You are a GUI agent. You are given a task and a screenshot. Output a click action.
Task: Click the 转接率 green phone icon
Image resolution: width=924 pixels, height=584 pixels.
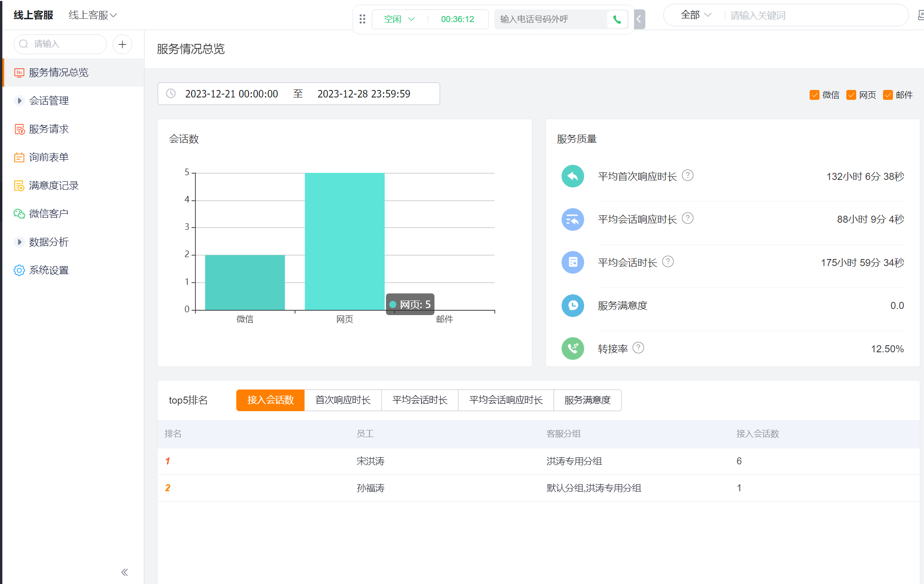pyautogui.click(x=573, y=349)
